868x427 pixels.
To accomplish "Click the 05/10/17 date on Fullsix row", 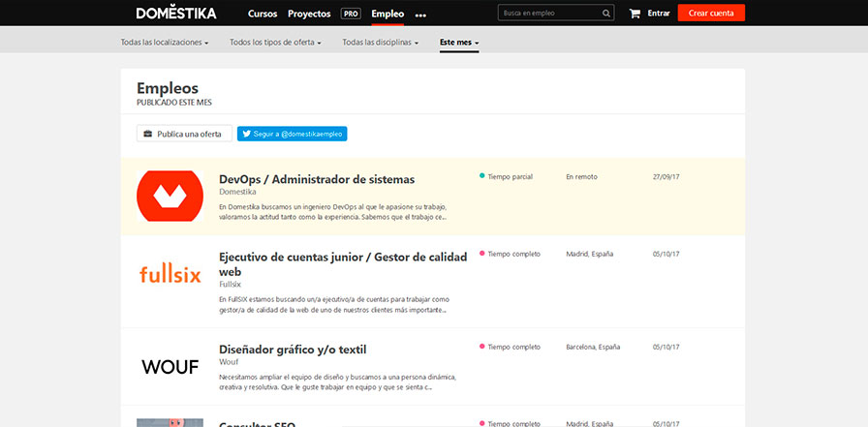I will tap(666, 255).
